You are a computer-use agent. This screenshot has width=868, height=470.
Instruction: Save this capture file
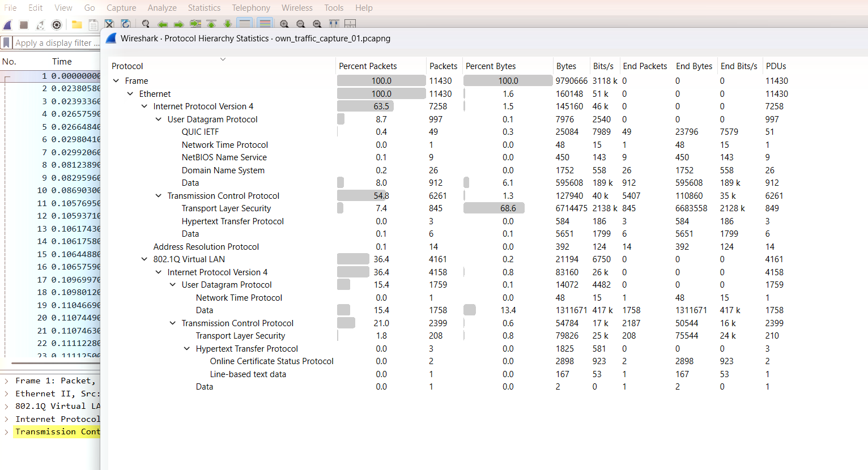[x=93, y=24]
